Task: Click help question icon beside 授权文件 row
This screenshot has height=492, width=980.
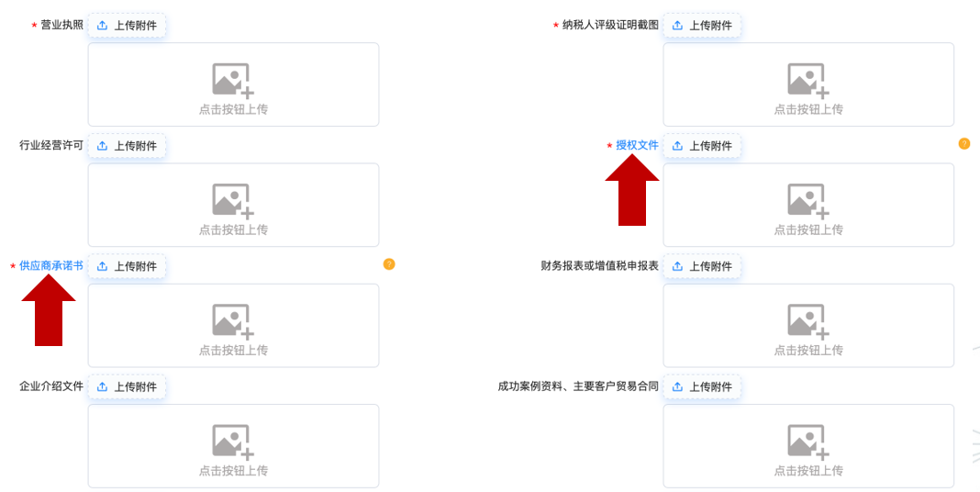Action: [964, 143]
